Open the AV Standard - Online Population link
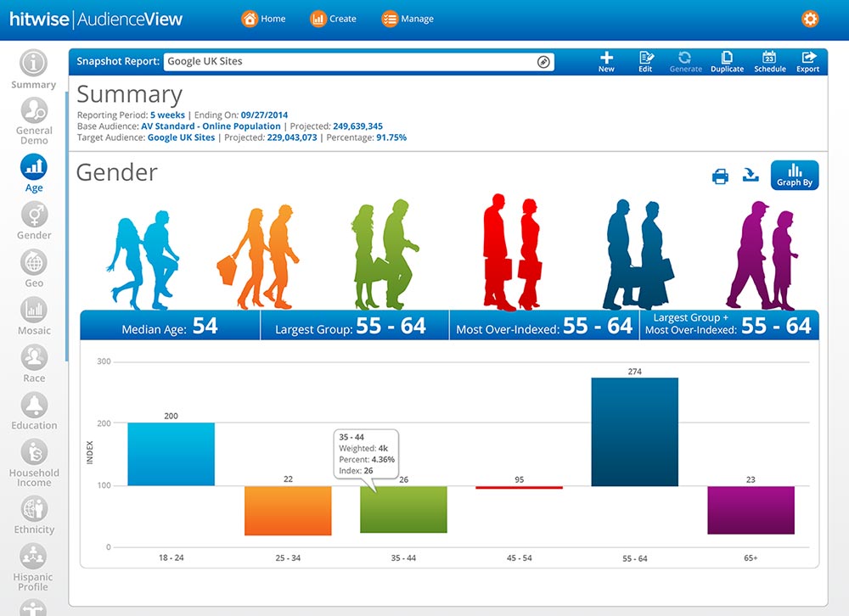Screen dimensions: 849x616 pyautogui.click(x=211, y=126)
